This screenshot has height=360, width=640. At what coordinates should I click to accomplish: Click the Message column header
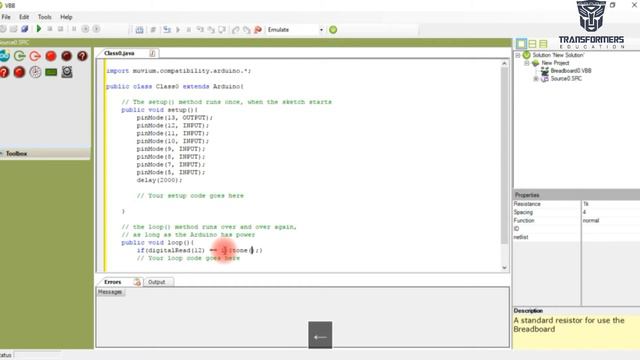click(x=110, y=292)
